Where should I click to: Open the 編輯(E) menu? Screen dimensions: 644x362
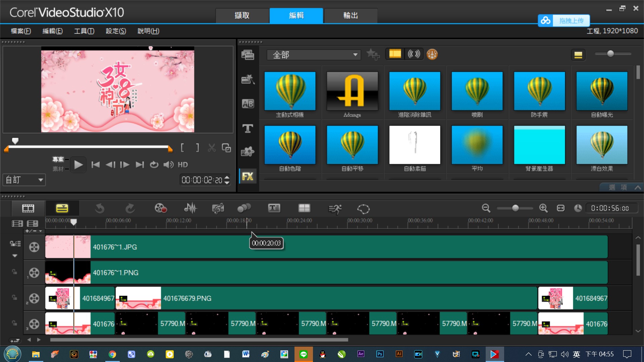(x=52, y=31)
